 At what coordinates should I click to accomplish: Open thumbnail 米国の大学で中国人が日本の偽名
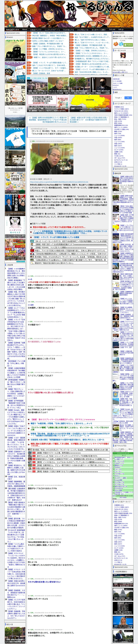click(37, 86)
